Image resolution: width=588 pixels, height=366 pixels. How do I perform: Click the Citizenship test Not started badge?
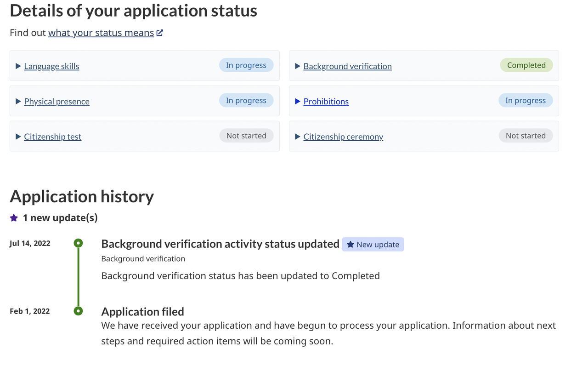246,136
